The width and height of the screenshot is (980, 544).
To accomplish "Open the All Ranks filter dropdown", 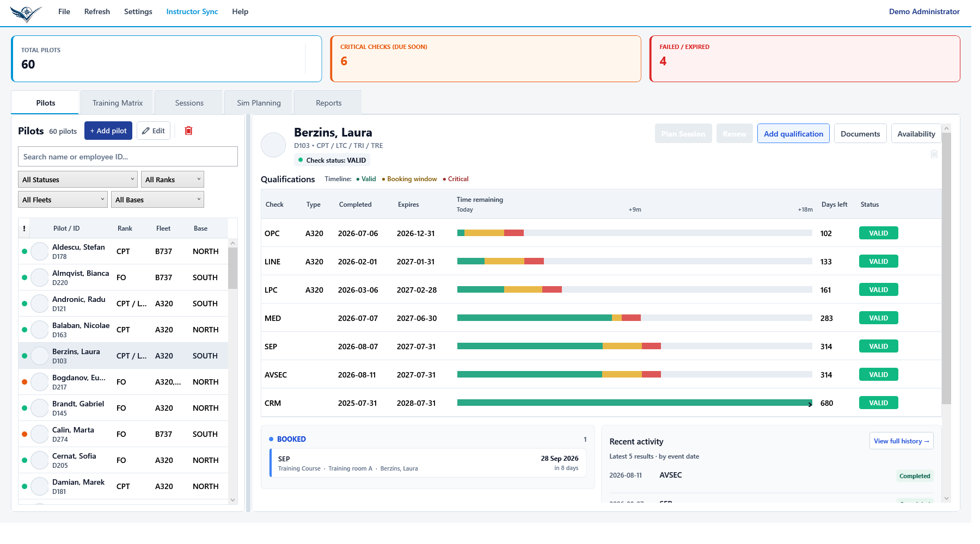I will click(x=172, y=180).
